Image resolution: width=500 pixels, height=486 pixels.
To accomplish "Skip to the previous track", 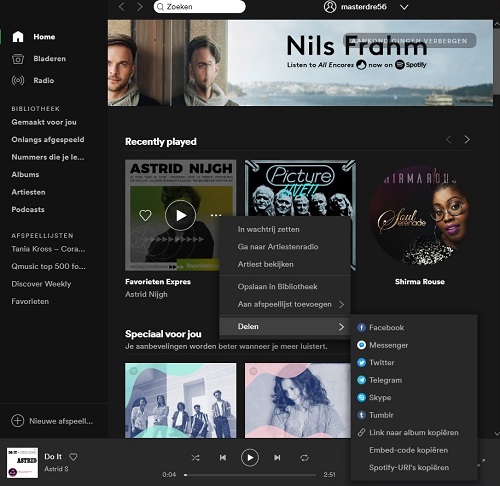I will (x=223, y=458).
